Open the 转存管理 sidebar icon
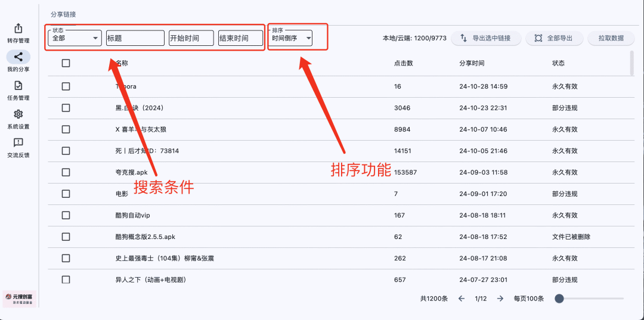644x320 pixels. (18, 29)
